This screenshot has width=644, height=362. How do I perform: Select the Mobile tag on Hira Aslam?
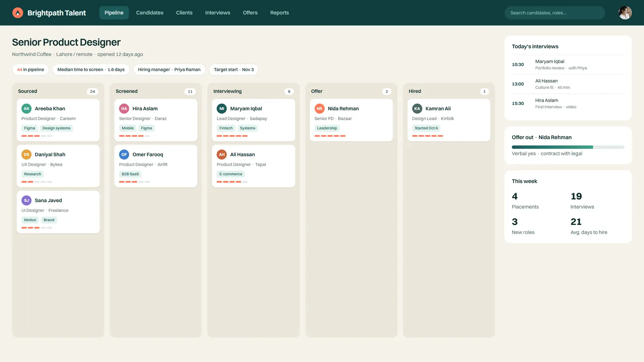point(128,128)
